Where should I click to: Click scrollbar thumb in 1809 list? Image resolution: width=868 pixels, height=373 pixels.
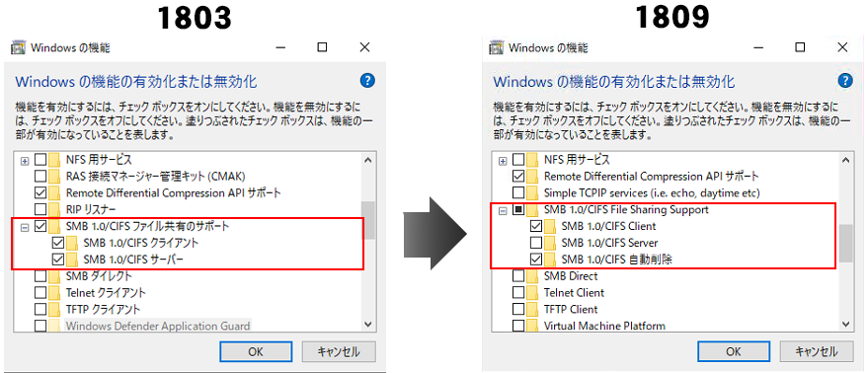click(845, 243)
